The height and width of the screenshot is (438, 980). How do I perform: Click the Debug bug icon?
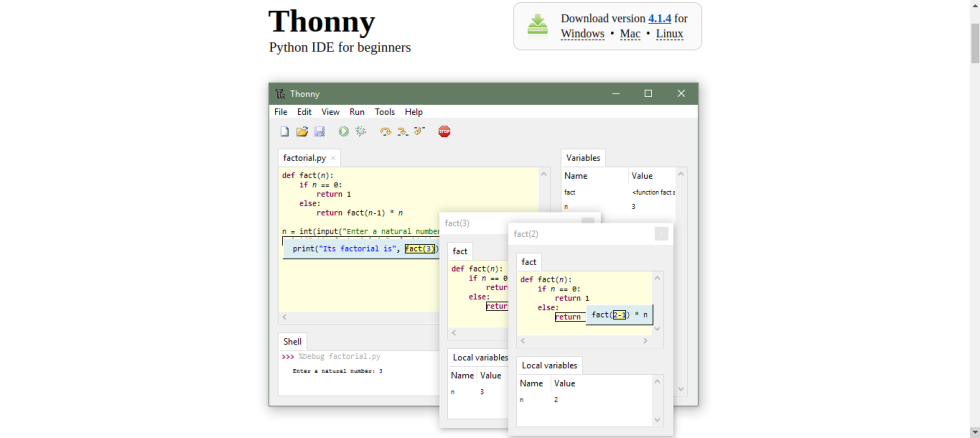[x=360, y=131]
